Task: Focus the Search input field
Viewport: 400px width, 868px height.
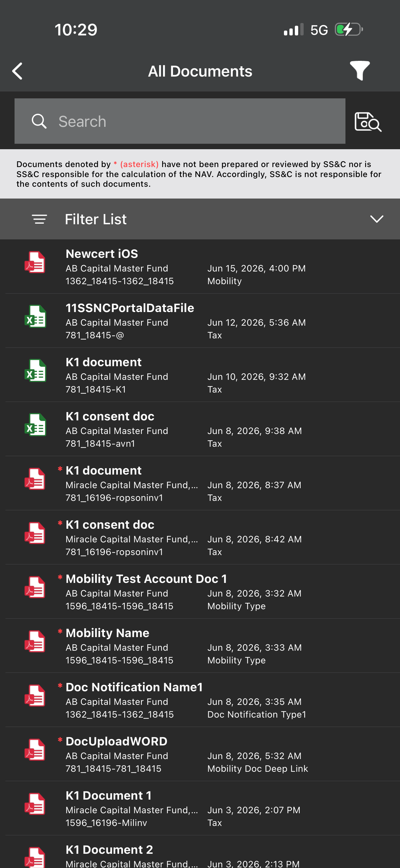Action: click(x=180, y=121)
